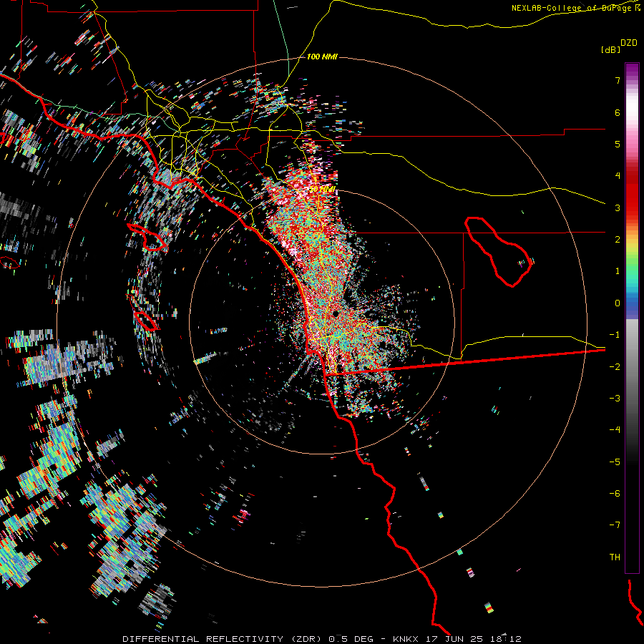Click the -2 scale value
The image size is (644, 644).
tap(615, 367)
